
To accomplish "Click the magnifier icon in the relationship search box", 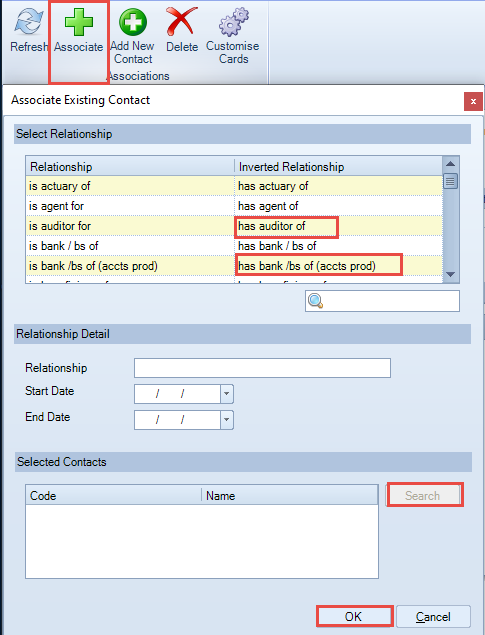I will pos(315,301).
